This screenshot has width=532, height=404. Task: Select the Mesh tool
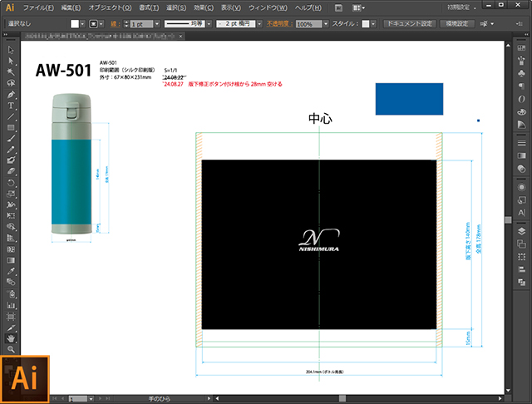tap(11, 249)
